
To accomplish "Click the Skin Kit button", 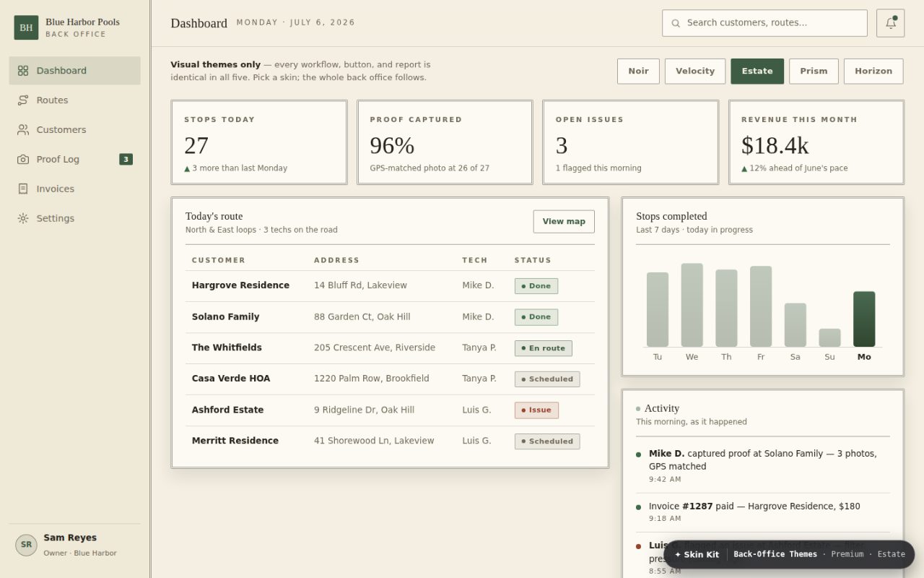I will (x=697, y=555).
